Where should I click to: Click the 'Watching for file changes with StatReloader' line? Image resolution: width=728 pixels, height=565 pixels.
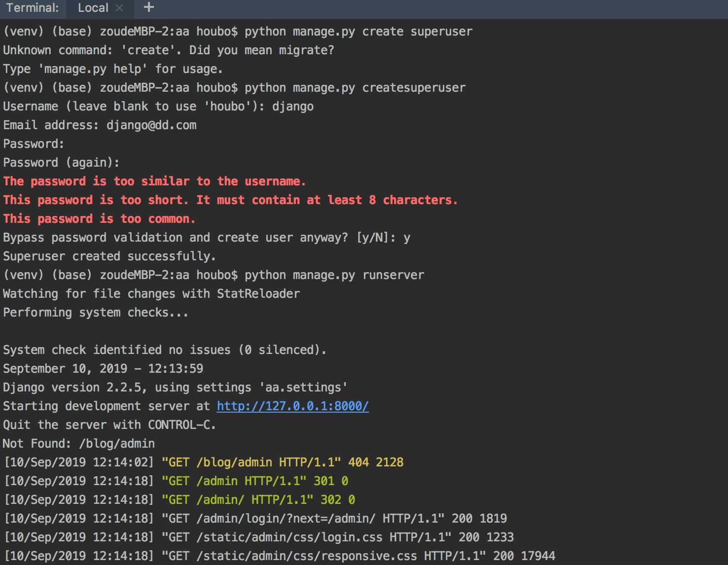coord(151,294)
